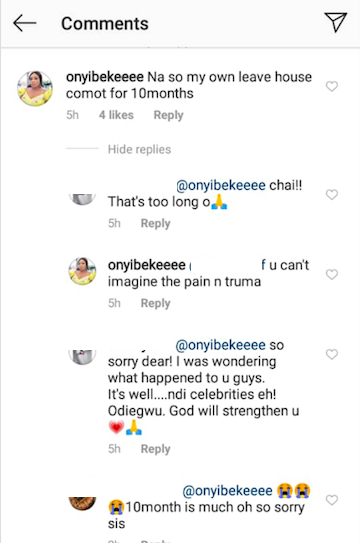Viewport: 360px width, 543px height.
Task: Open onyibekeeee's top comment profile picture
Action: click(x=35, y=88)
